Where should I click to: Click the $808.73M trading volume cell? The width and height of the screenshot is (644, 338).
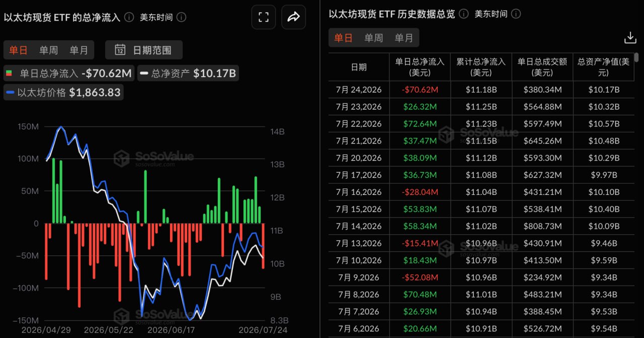point(542,226)
